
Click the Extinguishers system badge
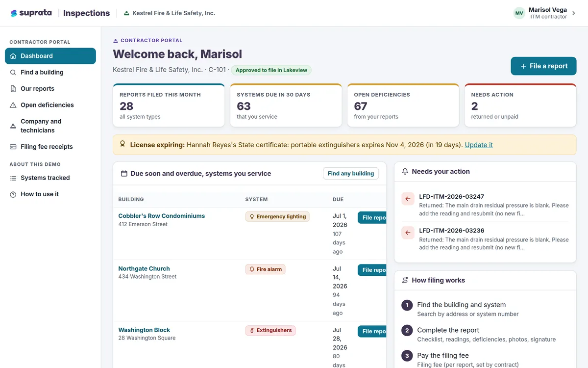tap(270, 330)
